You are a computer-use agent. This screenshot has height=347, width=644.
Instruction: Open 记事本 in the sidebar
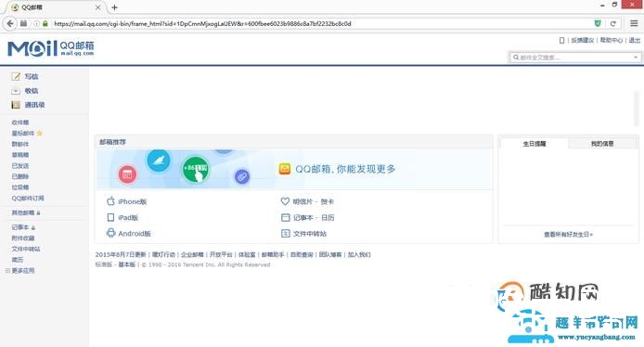point(20,227)
